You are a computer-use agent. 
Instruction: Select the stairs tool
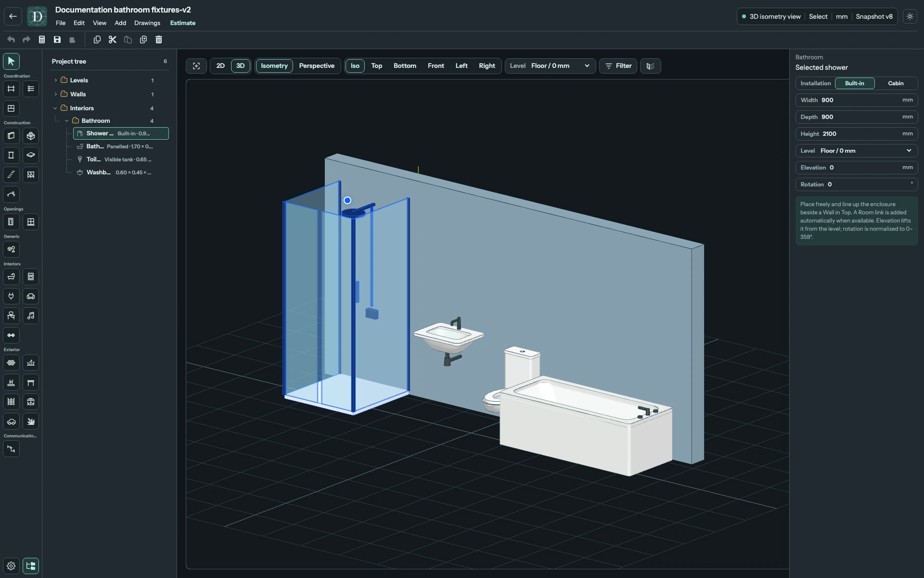click(11, 174)
